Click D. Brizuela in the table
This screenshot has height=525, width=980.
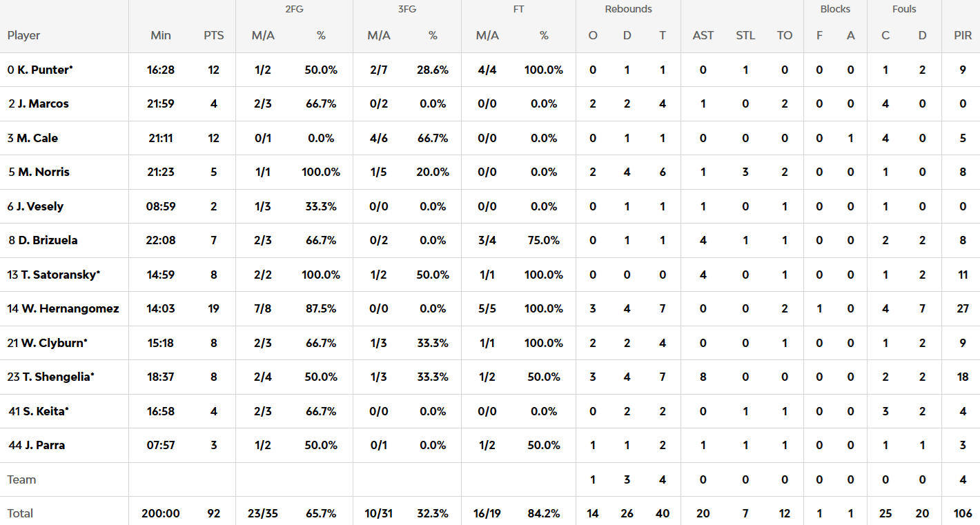coord(48,241)
